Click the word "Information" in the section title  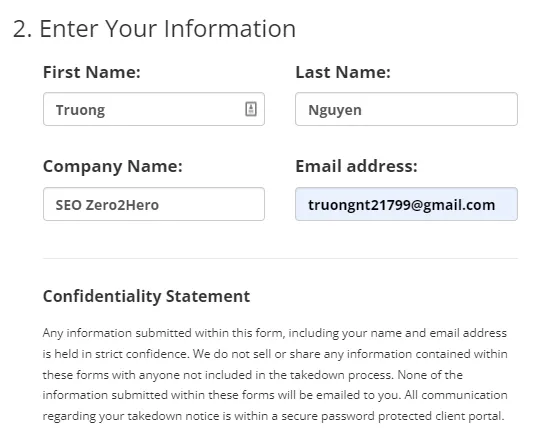230,28
